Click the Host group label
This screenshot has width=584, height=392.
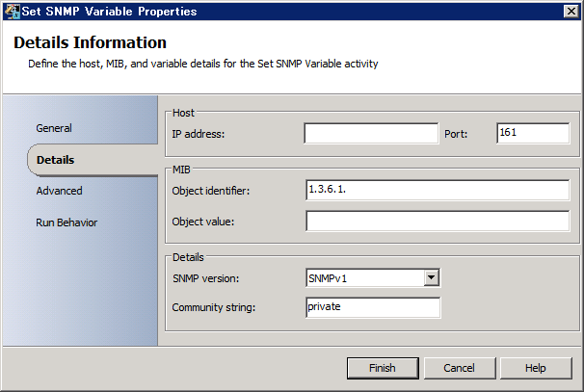pyautogui.click(x=183, y=113)
